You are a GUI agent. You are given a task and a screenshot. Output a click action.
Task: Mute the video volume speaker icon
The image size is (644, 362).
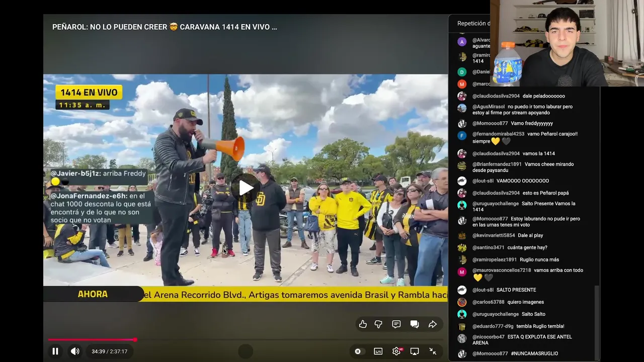[x=75, y=351]
